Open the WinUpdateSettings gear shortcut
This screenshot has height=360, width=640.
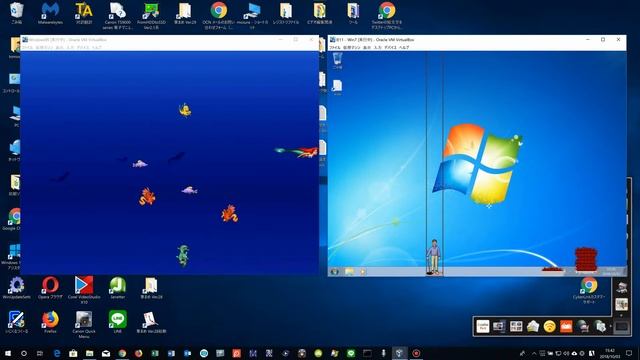[16, 287]
